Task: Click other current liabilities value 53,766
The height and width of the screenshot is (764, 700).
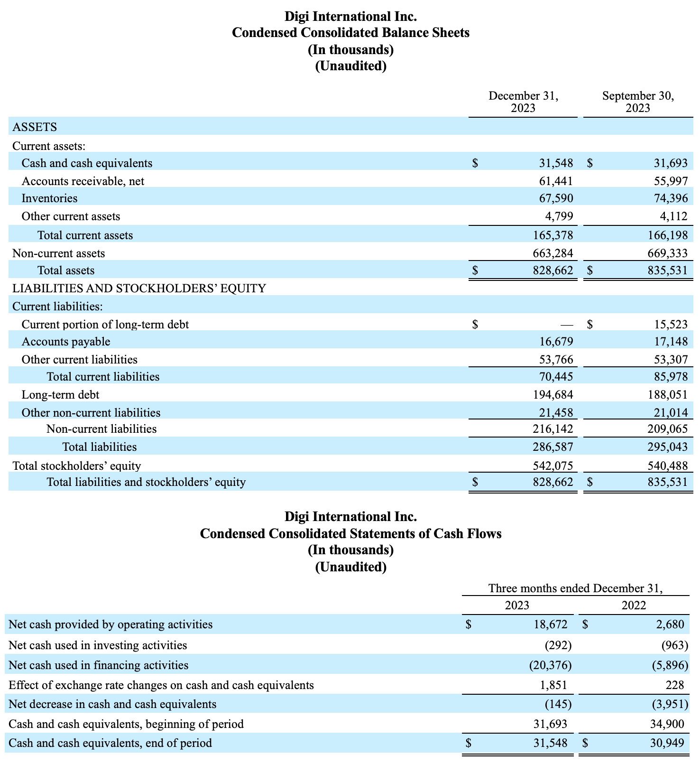Action: tap(556, 360)
